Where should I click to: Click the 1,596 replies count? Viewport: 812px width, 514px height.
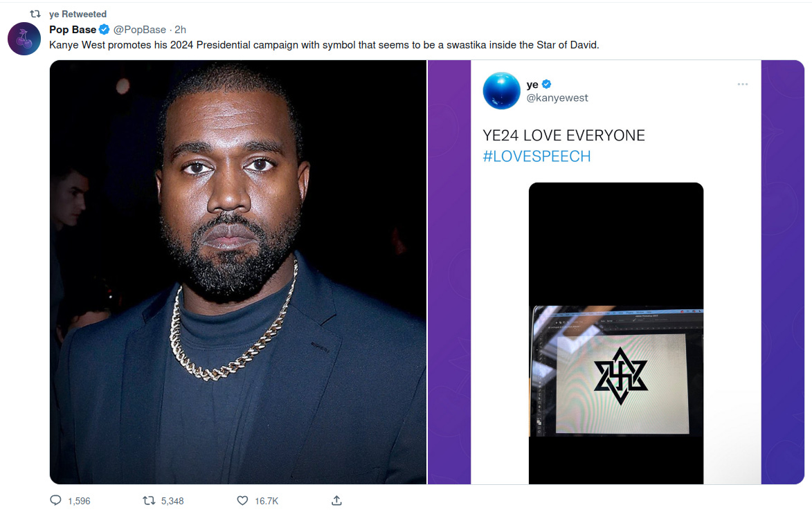coord(79,501)
